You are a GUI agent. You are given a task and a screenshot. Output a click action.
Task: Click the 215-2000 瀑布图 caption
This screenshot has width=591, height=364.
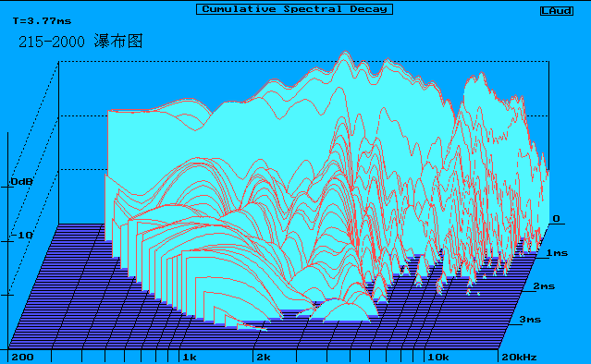point(80,41)
